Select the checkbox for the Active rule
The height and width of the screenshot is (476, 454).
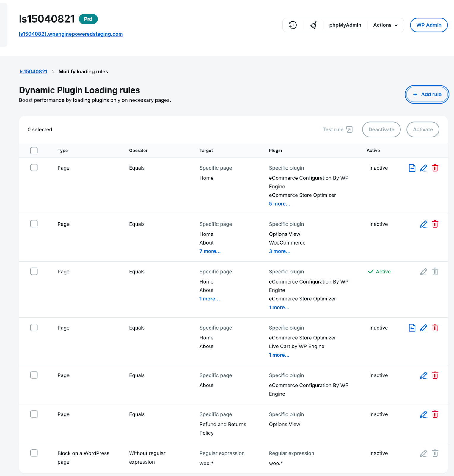tap(34, 271)
